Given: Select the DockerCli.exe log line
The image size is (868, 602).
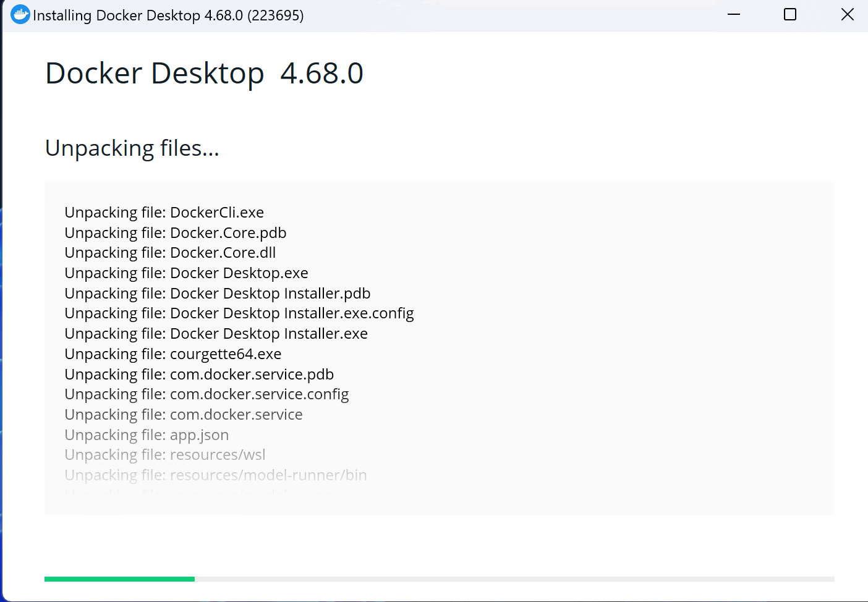Looking at the screenshot, I should (164, 213).
